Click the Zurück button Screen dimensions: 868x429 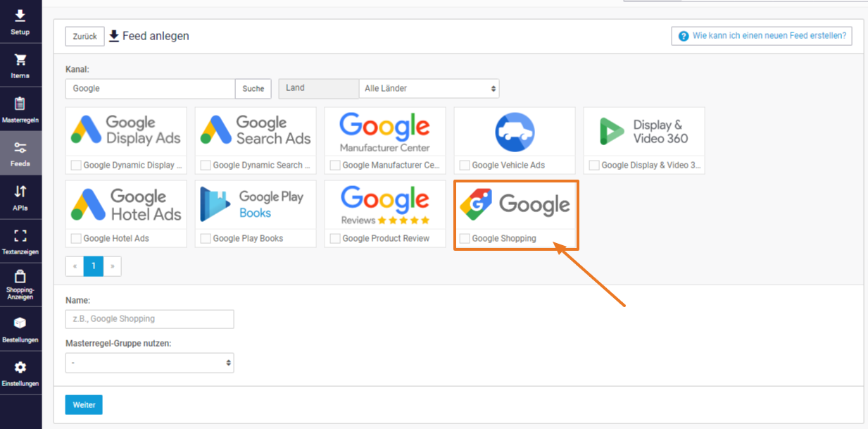coord(84,36)
